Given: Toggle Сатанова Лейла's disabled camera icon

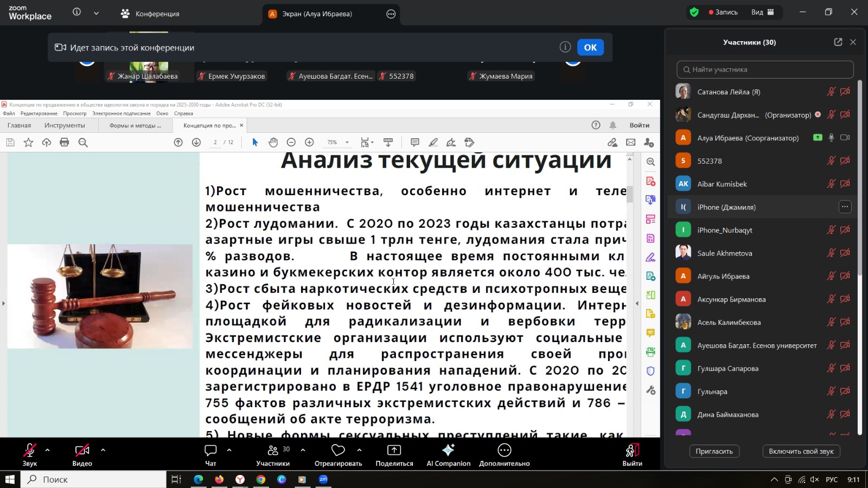Looking at the screenshot, I should (x=845, y=92).
